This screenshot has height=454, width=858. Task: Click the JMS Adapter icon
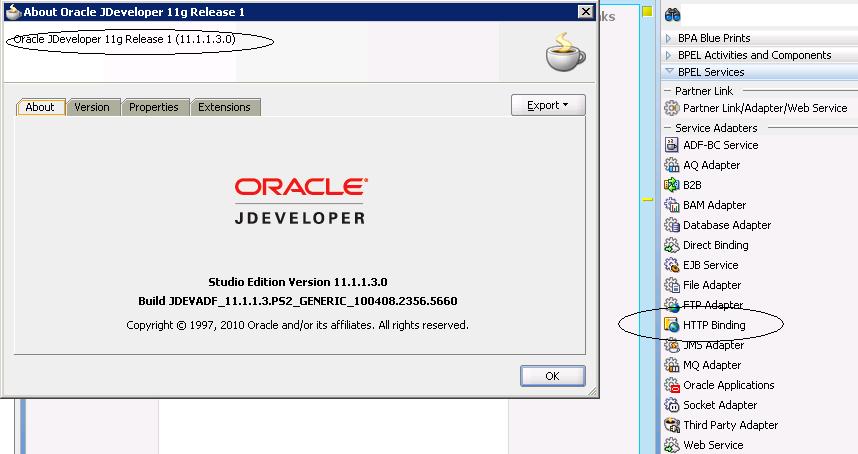tap(671, 345)
